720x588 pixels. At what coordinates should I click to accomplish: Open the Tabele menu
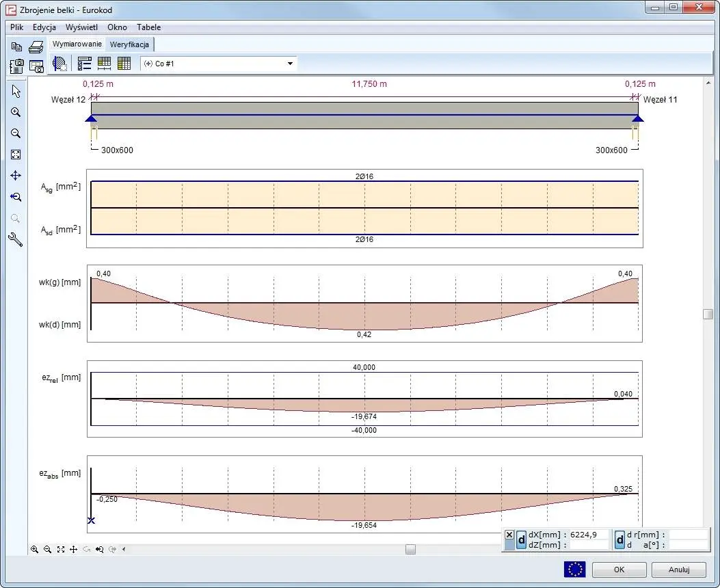(x=148, y=27)
